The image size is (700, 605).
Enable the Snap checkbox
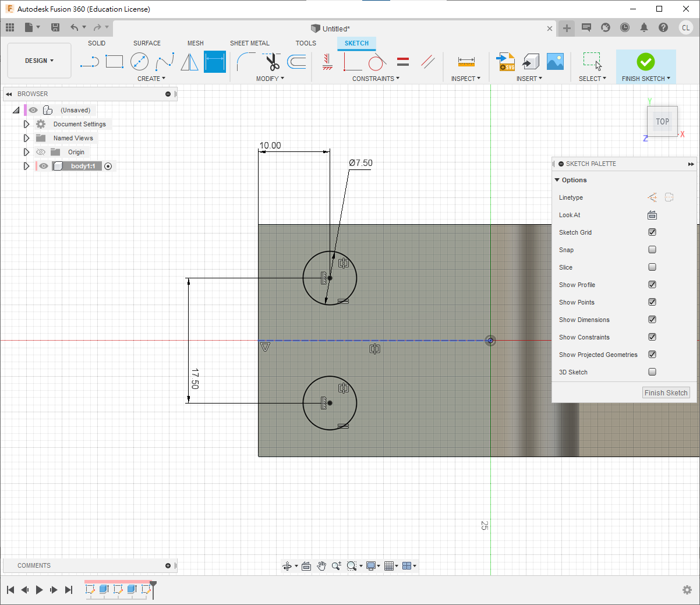click(x=652, y=250)
